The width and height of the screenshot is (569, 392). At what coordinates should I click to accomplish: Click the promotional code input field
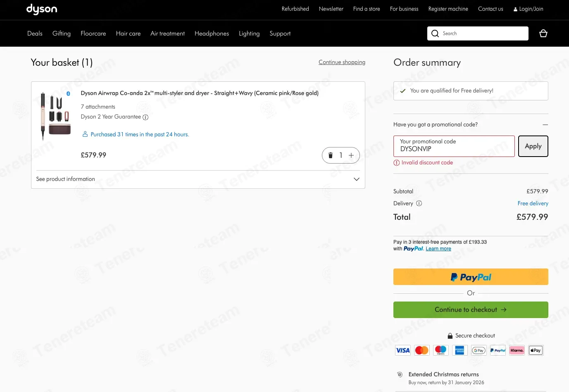tap(454, 146)
